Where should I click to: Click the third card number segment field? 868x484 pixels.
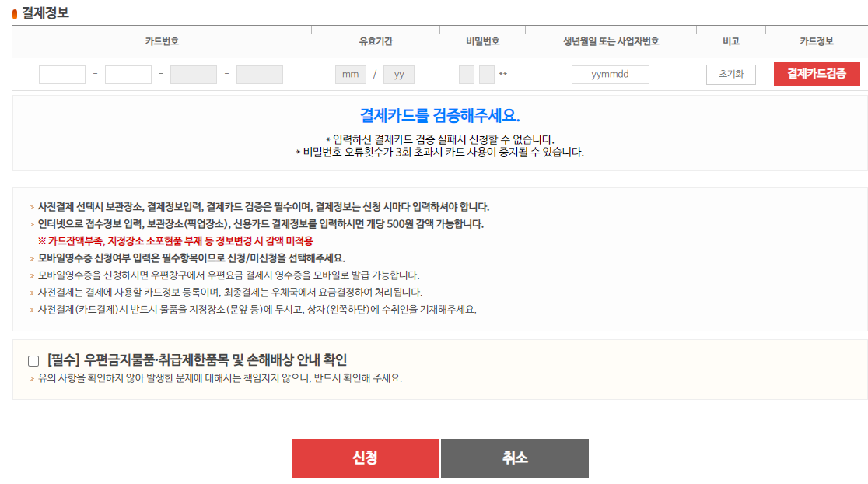click(x=193, y=74)
